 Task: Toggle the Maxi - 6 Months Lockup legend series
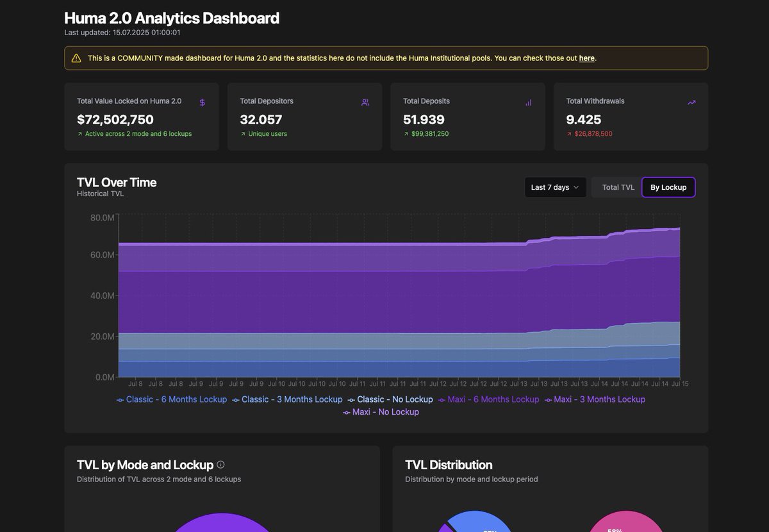click(x=489, y=399)
